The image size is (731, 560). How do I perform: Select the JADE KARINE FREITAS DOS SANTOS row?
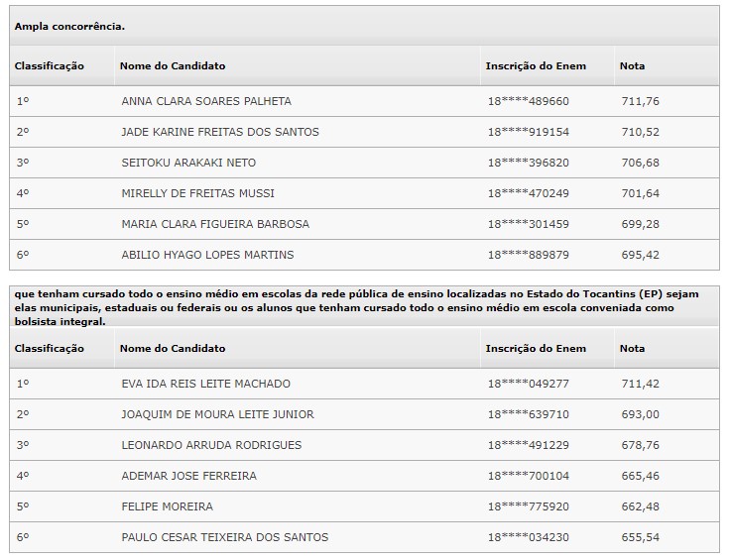[x=364, y=132]
